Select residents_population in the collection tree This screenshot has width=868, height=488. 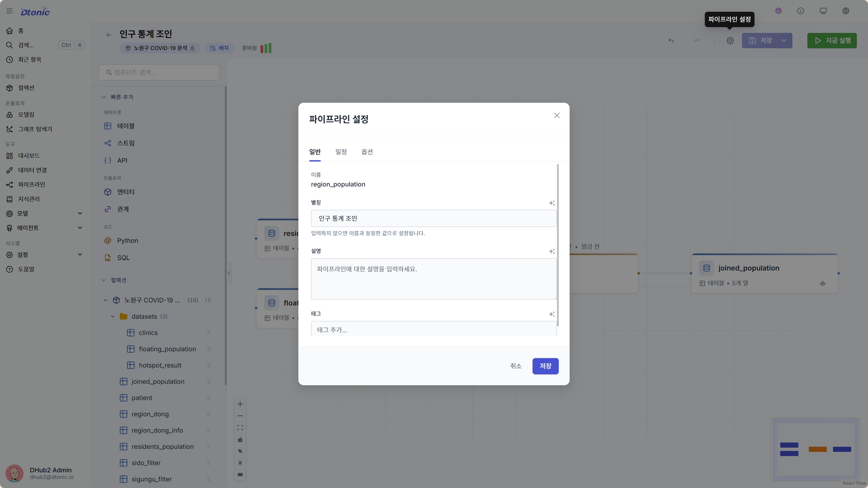(162, 447)
